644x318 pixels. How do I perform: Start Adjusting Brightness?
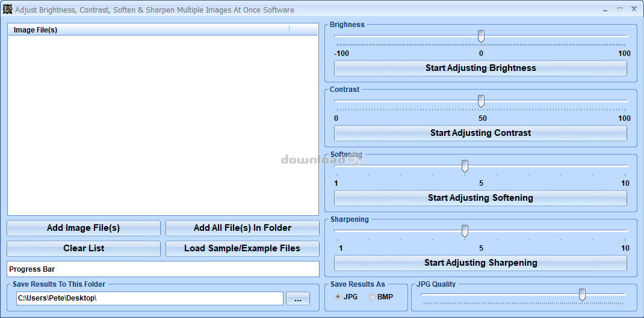click(480, 68)
